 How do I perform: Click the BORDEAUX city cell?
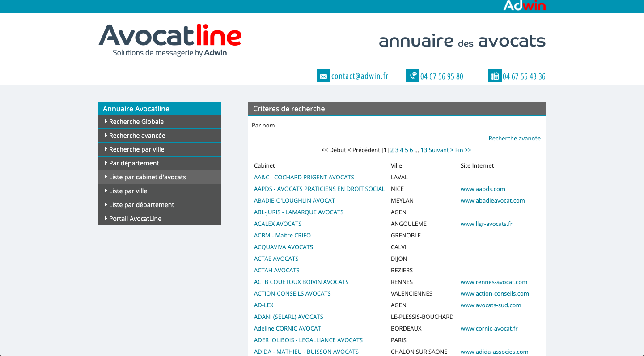click(406, 329)
